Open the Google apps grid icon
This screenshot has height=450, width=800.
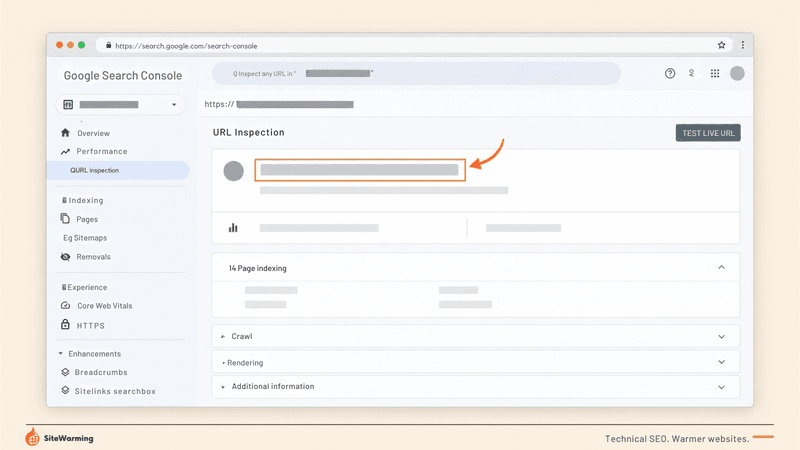pos(715,73)
